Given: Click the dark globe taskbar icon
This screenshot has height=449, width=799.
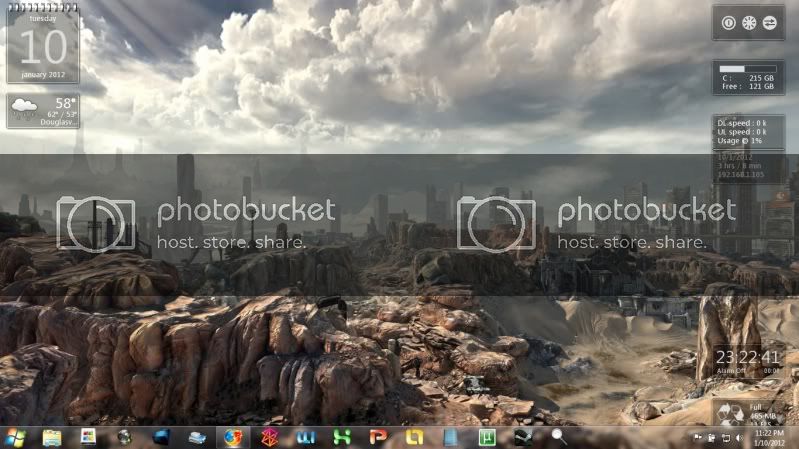Looking at the screenshot, I should click(124, 437).
